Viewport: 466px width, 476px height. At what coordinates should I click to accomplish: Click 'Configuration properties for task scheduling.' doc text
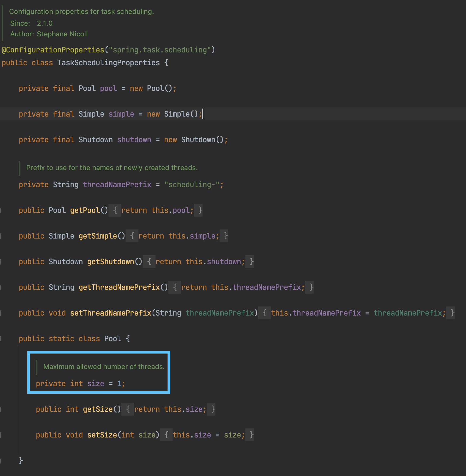[81, 11]
